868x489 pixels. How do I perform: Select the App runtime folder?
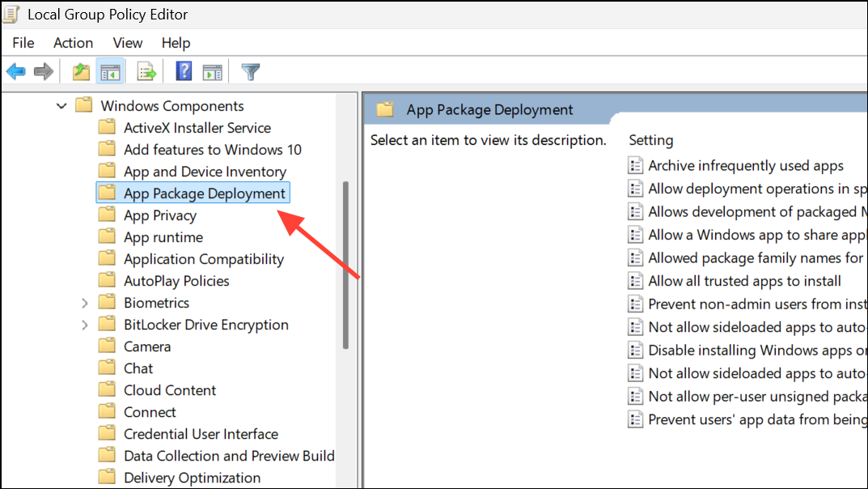click(163, 237)
